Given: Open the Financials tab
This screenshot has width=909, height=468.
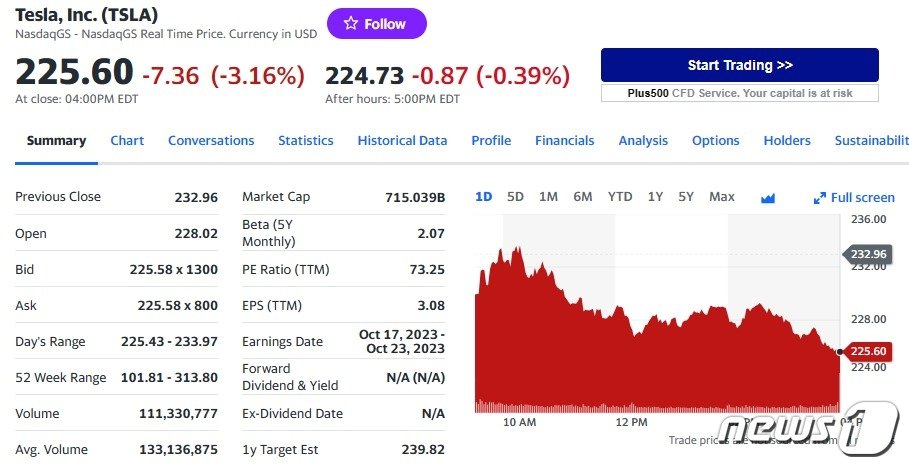Looking at the screenshot, I should point(564,141).
